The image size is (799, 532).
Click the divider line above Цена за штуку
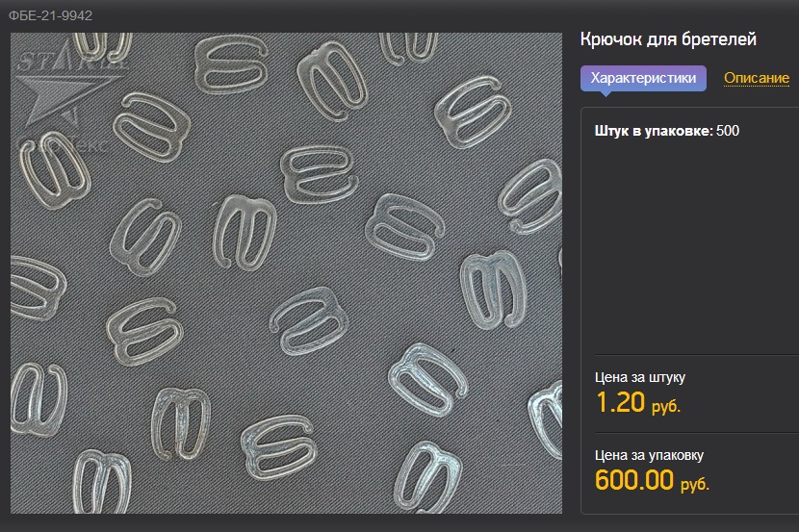(x=688, y=353)
